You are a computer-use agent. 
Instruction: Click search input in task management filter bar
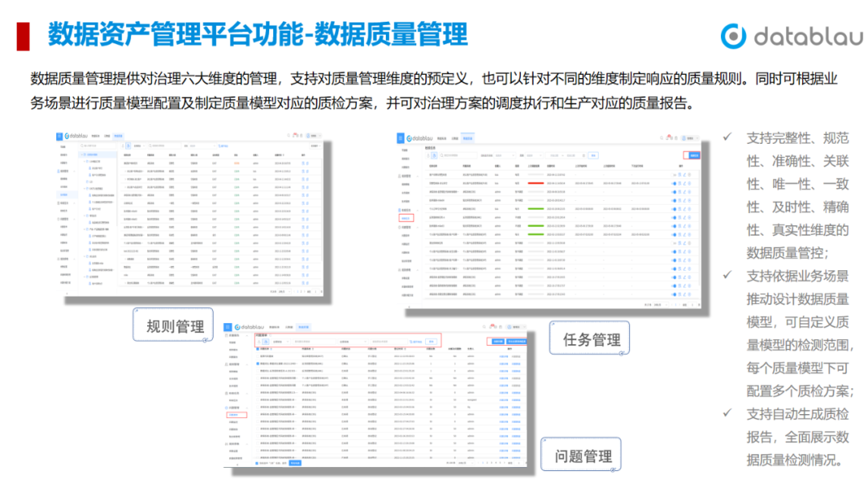click(458, 156)
